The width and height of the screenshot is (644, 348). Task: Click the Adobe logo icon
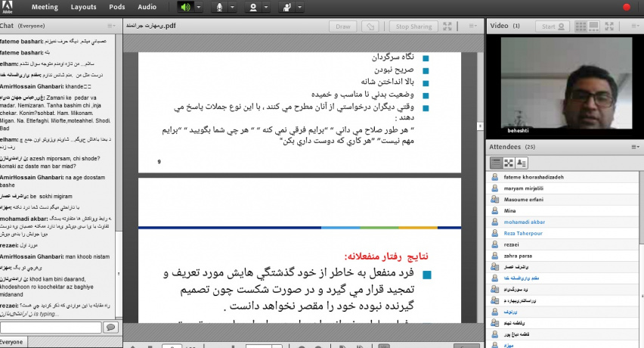coord(7,7)
